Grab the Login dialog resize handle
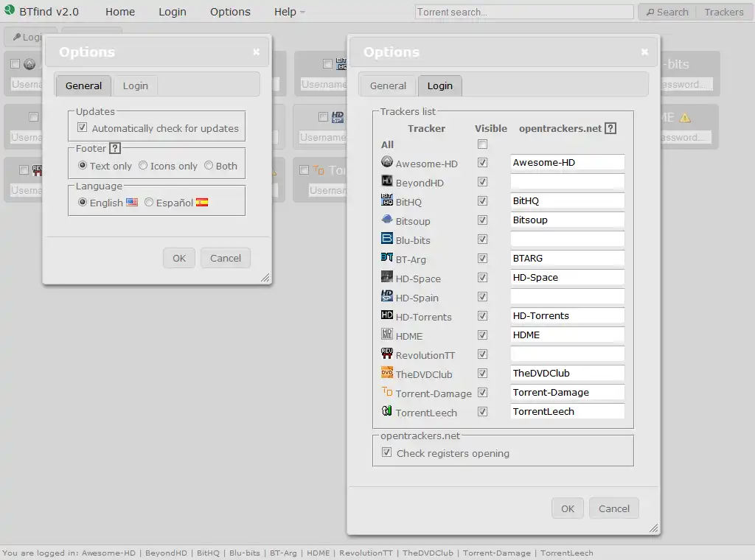755x560 pixels. tap(653, 528)
